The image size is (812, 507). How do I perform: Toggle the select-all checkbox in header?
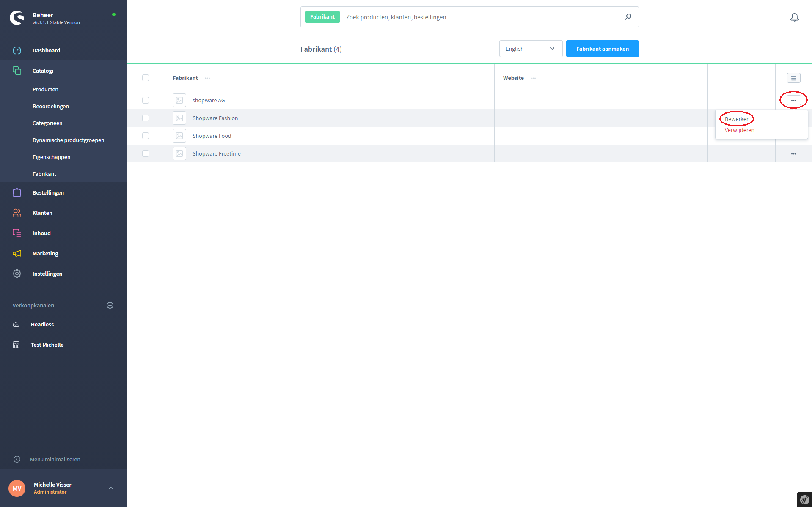click(x=146, y=78)
